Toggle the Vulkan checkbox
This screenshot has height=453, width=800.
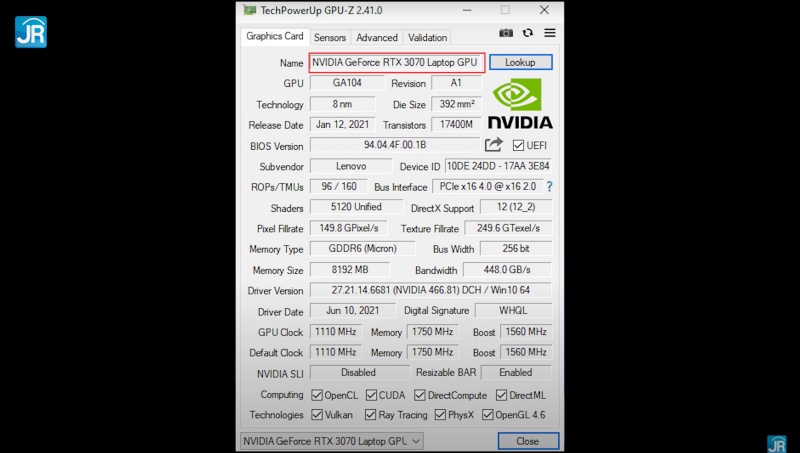(x=317, y=415)
